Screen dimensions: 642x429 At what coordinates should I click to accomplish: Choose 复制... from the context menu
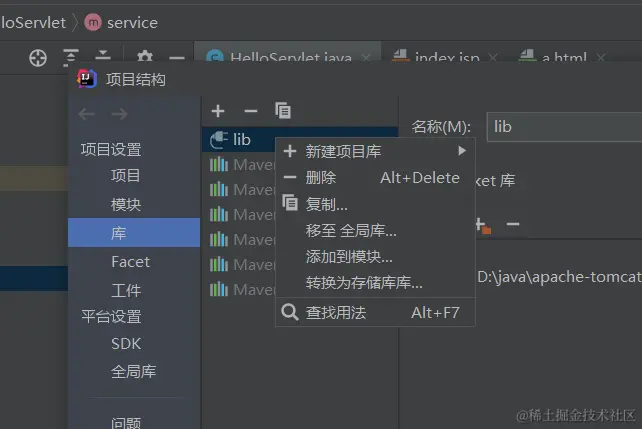[x=375, y=204]
